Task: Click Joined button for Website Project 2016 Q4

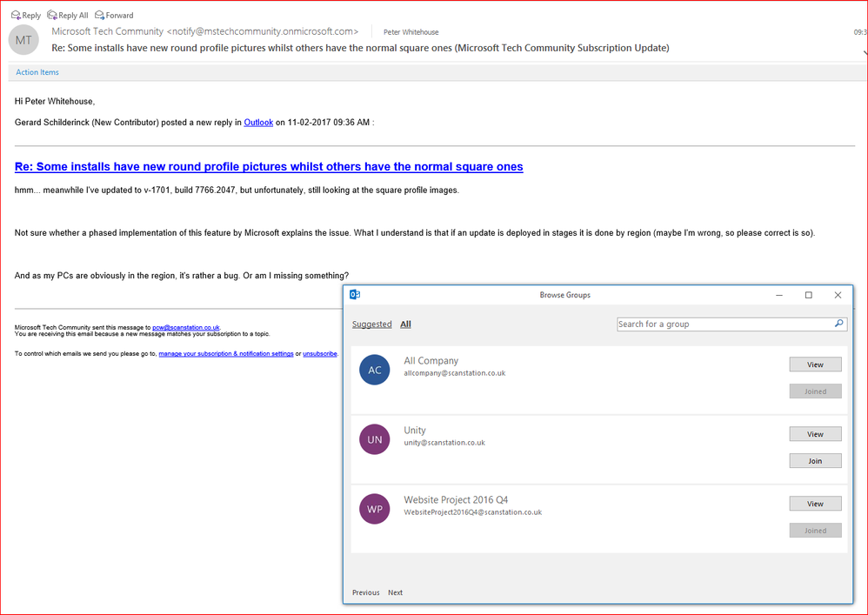Action: 816,531
